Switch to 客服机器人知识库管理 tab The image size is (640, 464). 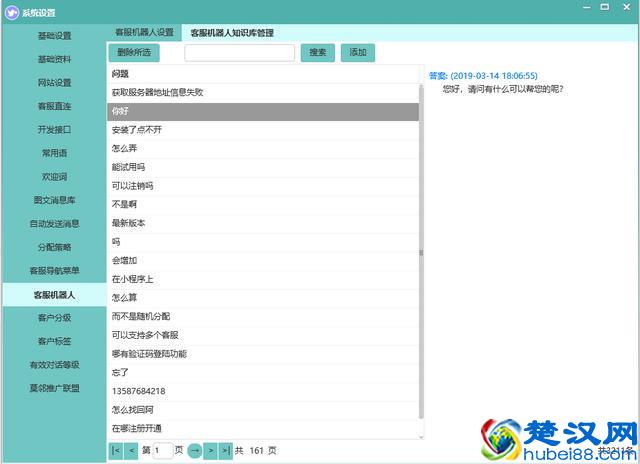coord(232,33)
